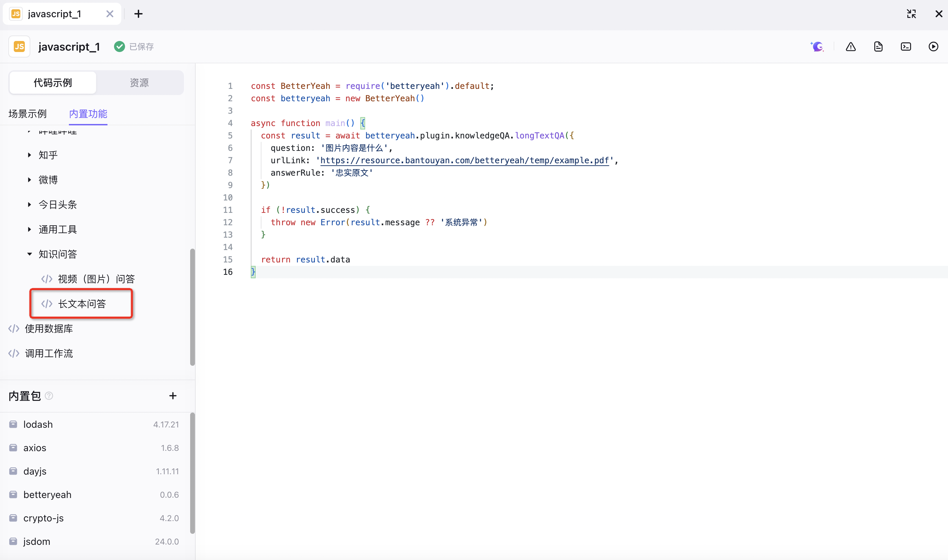Click the JS icon next to the javascript_1 title
The height and width of the screenshot is (560, 948).
click(19, 46)
